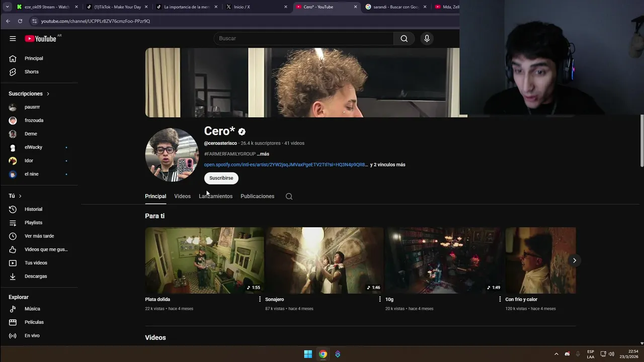This screenshot has height=362, width=644.
Task: Open the Spotify artist link
Action: (286, 164)
